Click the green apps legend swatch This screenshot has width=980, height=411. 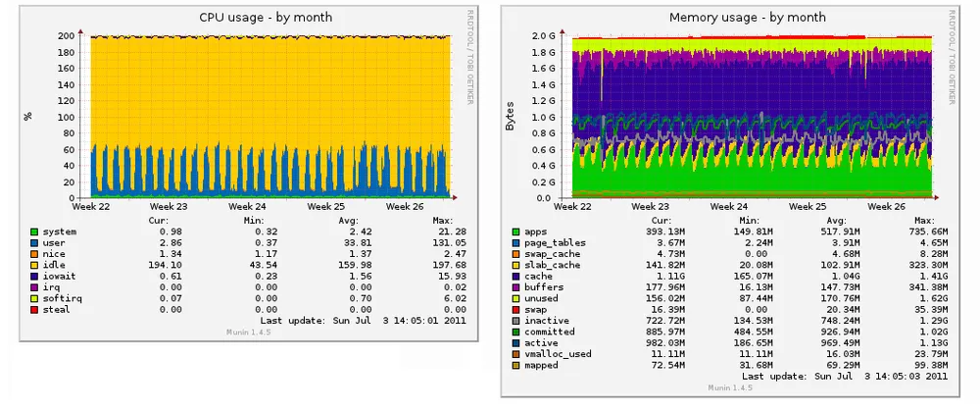point(515,231)
